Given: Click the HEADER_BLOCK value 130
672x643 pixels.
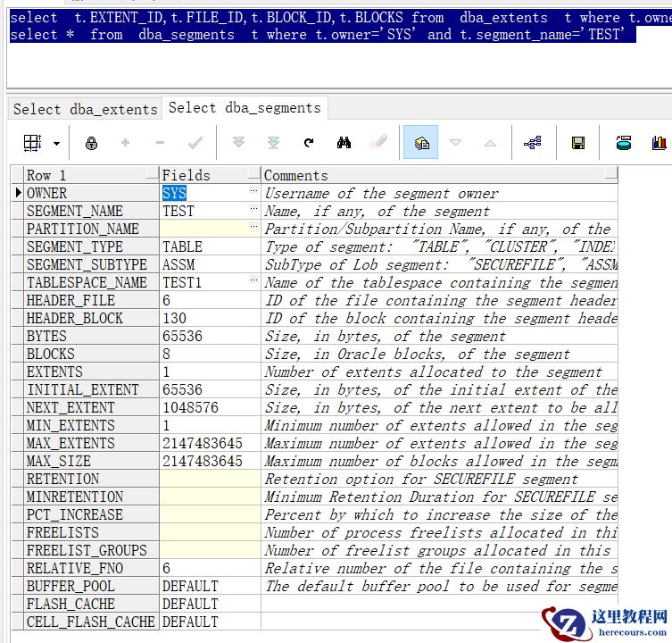Looking at the screenshot, I should tap(174, 318).
